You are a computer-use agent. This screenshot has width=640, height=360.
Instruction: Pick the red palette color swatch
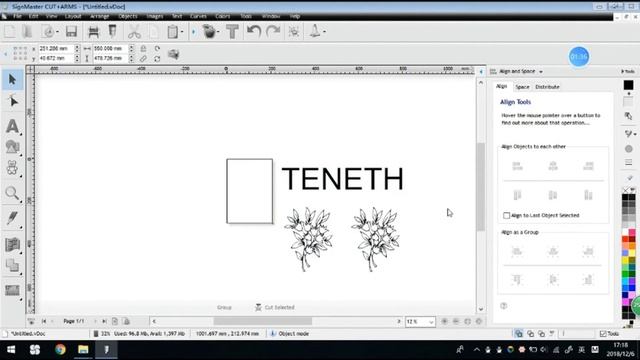[625, 240]
